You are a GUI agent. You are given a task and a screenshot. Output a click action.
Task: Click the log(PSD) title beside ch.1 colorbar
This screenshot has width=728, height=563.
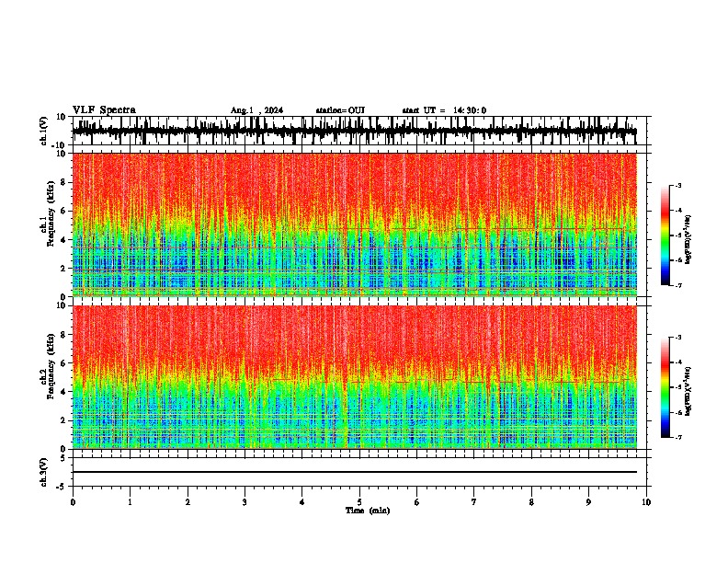click(688, 240)
